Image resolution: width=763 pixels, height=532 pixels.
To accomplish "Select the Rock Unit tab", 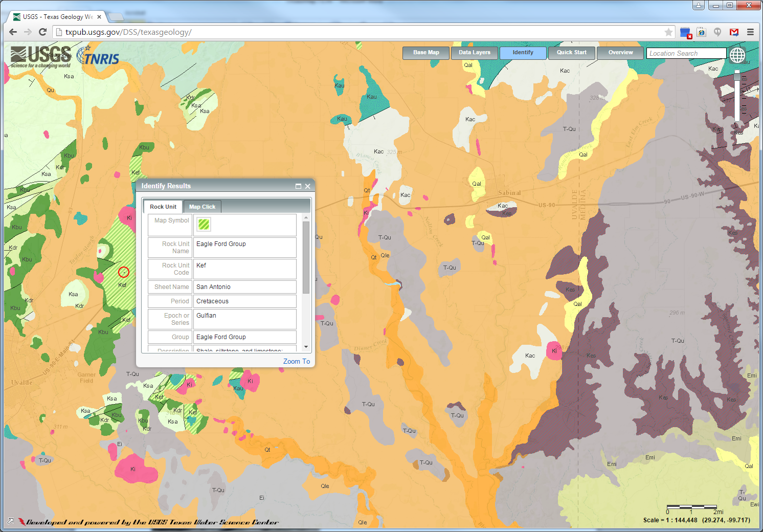I will pos(163,207).
